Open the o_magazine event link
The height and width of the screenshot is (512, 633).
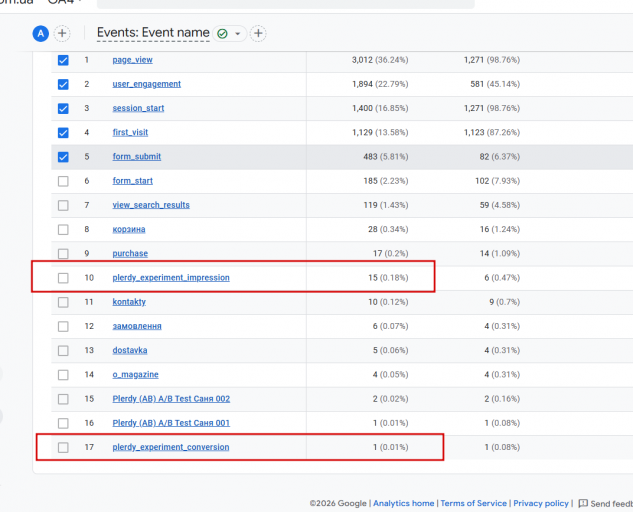[x=135, y=375]
